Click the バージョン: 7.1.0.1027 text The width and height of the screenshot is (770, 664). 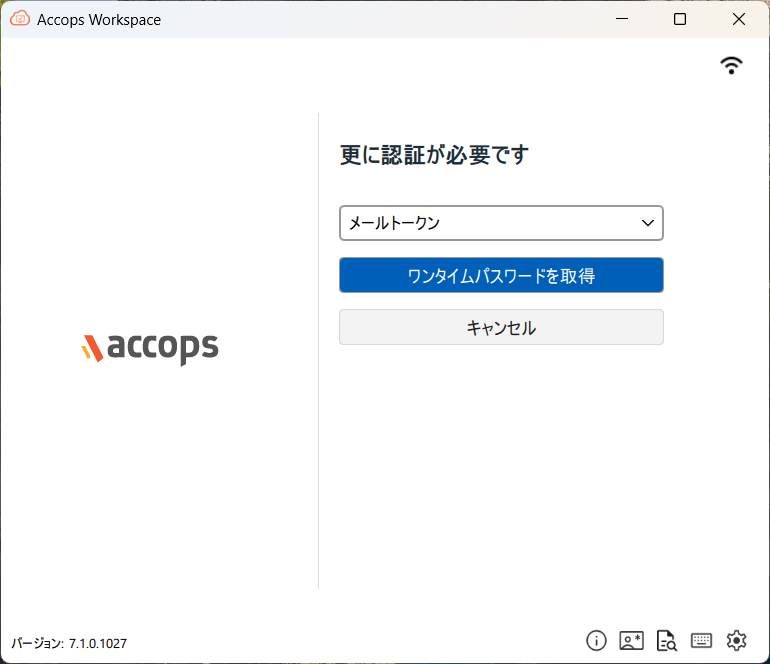(69, 643)
